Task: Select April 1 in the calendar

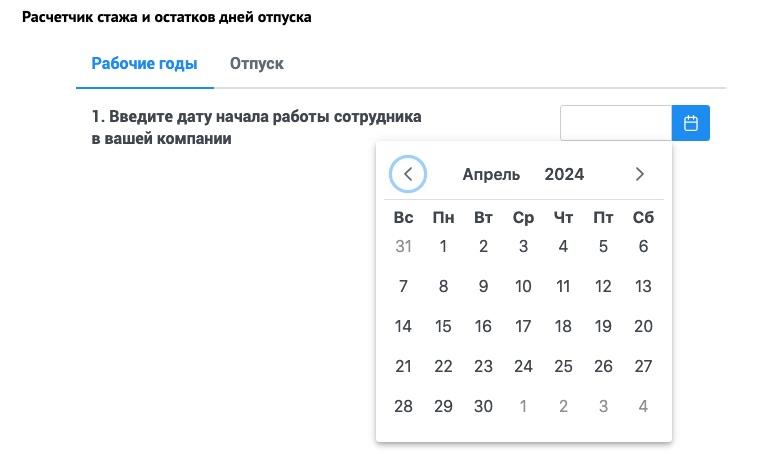Action: click(x=443, y=247)
